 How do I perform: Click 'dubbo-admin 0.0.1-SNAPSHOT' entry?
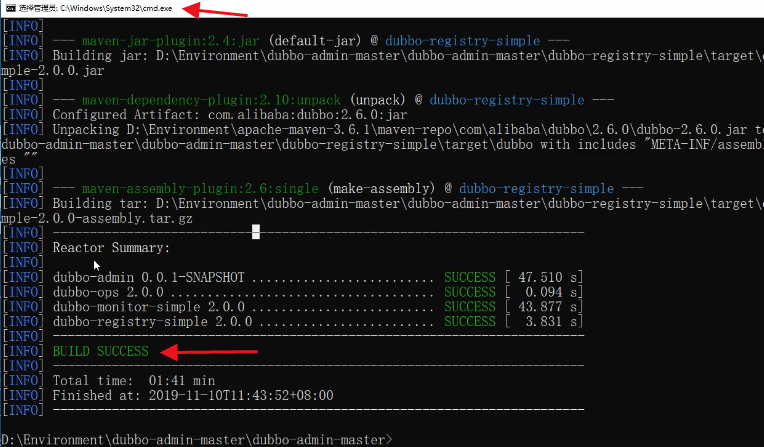pos(149,277)
